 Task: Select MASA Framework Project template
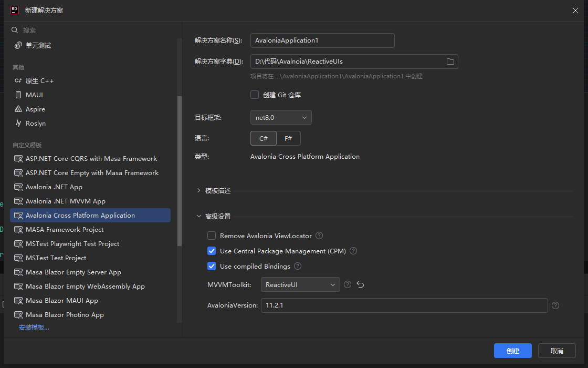coord(90,229)
